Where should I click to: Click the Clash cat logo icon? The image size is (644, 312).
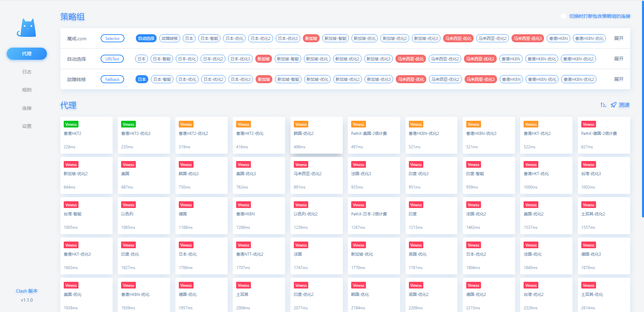pos(26,28)
